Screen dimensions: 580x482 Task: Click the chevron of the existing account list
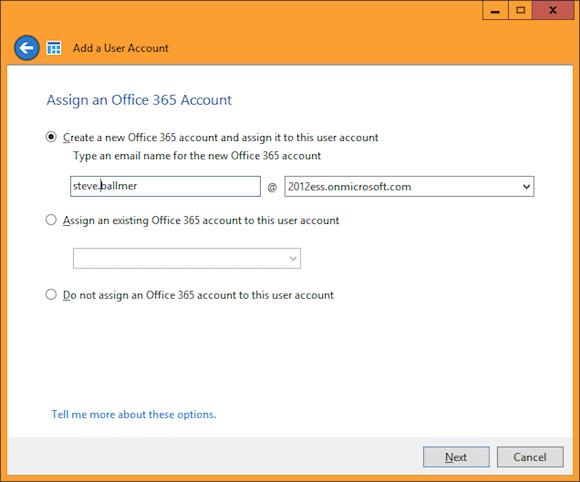point(293,258)
